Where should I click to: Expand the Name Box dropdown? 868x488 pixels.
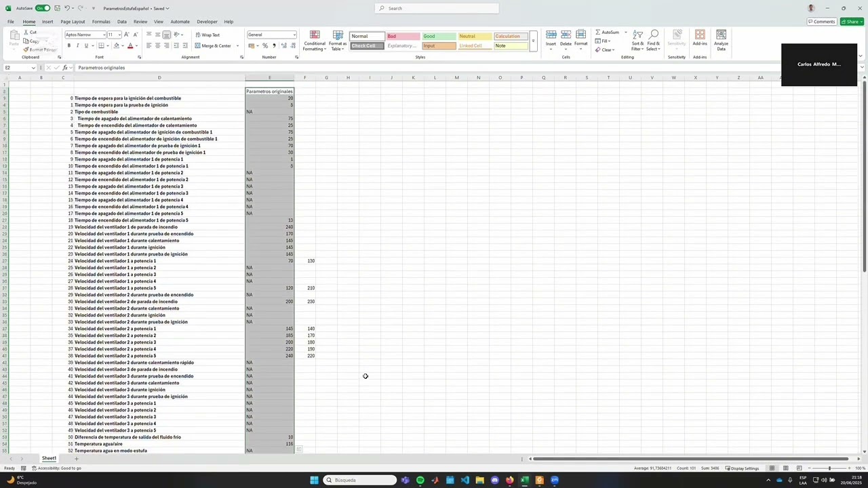[33, 68]
